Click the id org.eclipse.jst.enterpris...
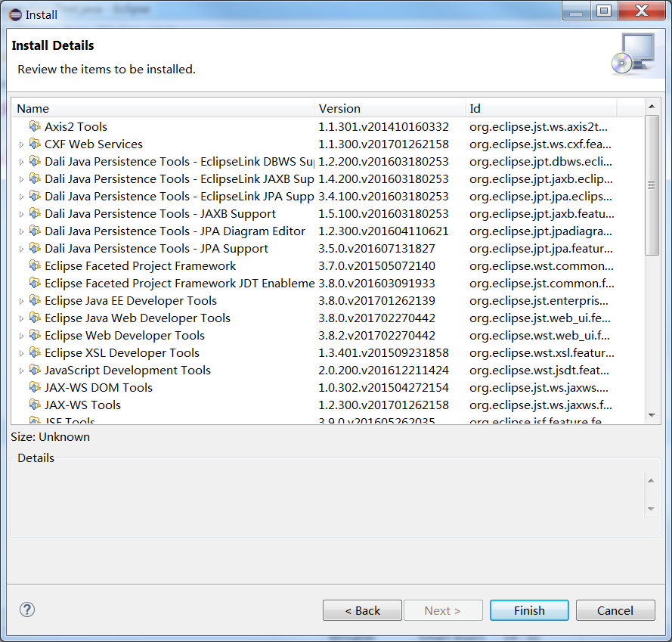Image resolution: width=672 pixels, height=642 pixels. [539, 301]
